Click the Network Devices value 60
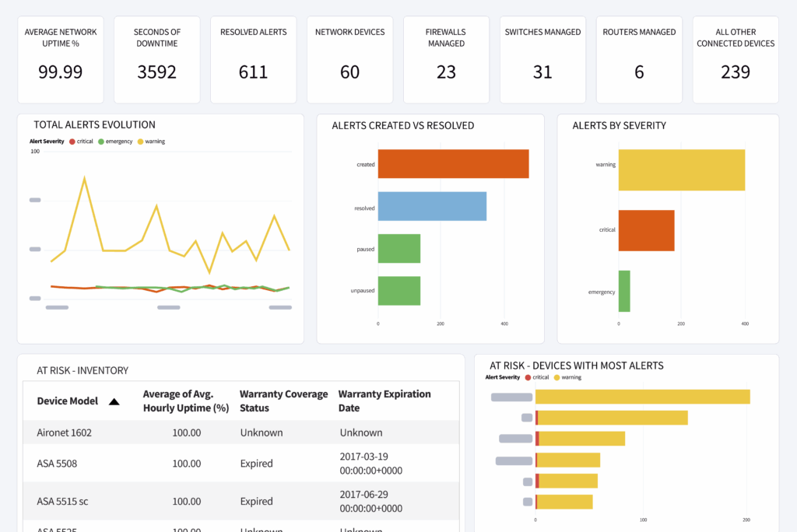The width and height of the screenshot is (797, 532). tap(349, 72)
